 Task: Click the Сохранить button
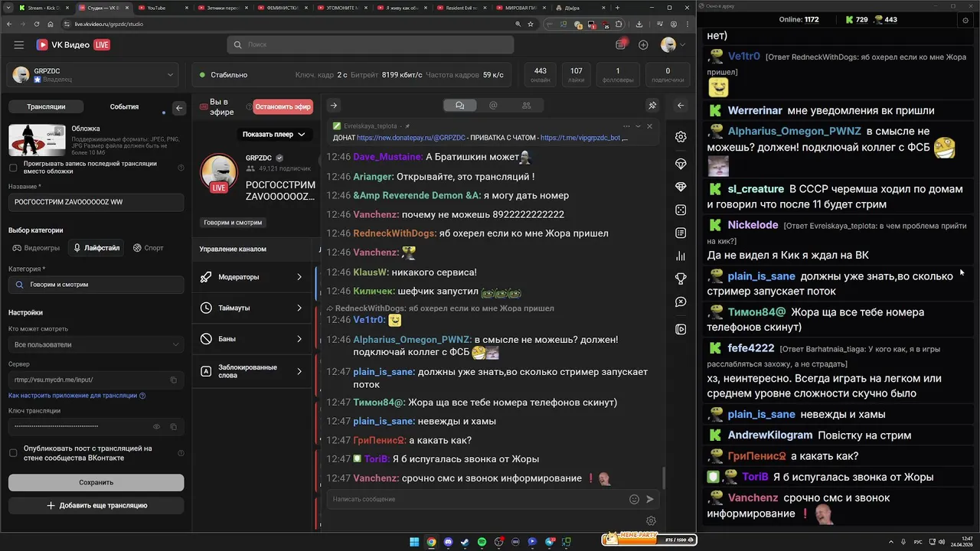(x=96, y=482)
